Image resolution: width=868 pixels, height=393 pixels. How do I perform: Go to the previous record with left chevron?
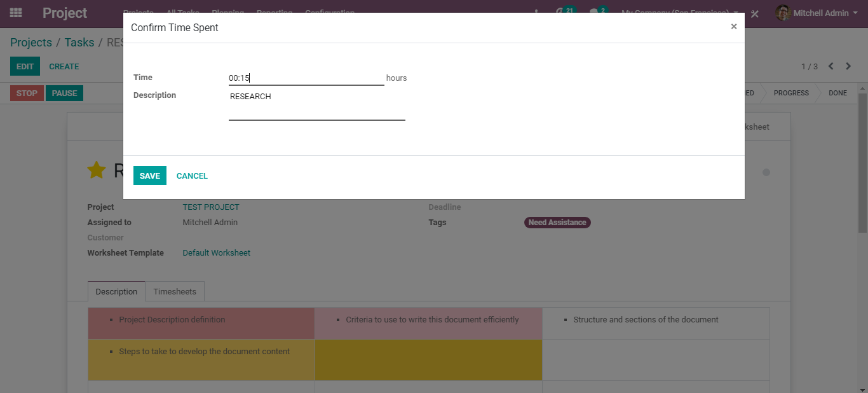pyautogui.click(x=831, y=66)
